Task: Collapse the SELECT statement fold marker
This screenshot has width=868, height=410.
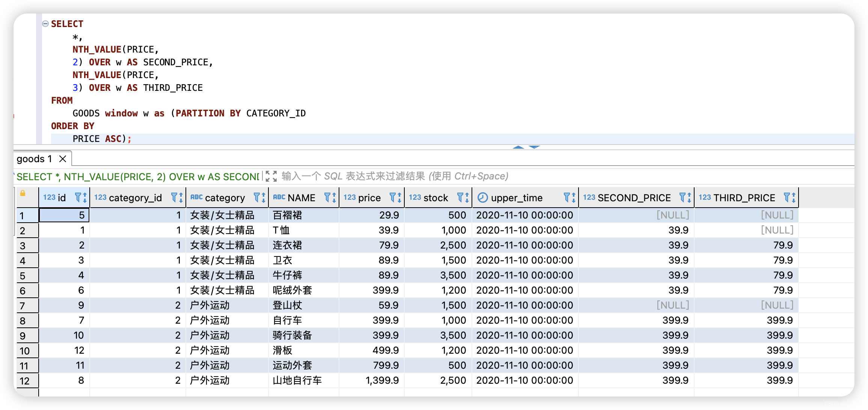Action: point(45,24)
